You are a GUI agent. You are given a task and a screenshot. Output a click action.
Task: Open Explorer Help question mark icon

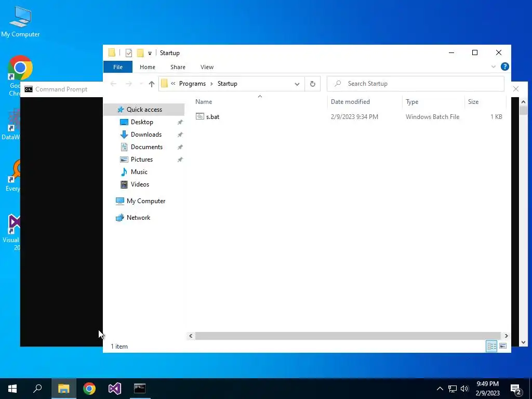tap(505, 66)
